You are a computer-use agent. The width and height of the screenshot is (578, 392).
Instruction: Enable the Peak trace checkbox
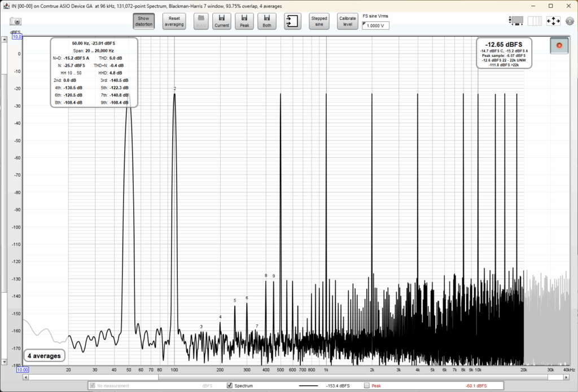tap(367, 385)
